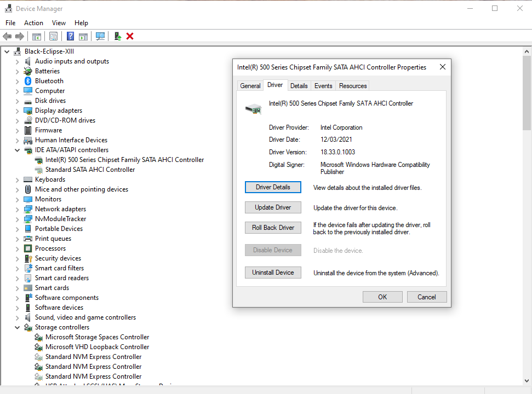Click the Update Driver button

pos(273,207)
